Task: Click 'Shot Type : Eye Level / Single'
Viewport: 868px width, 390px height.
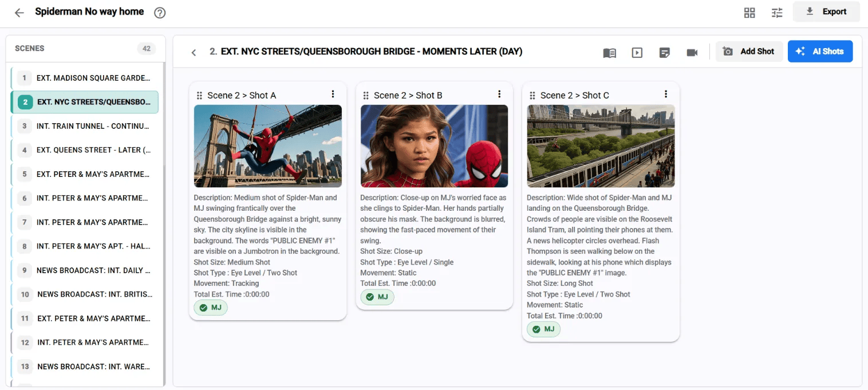Action: point(407,262)
